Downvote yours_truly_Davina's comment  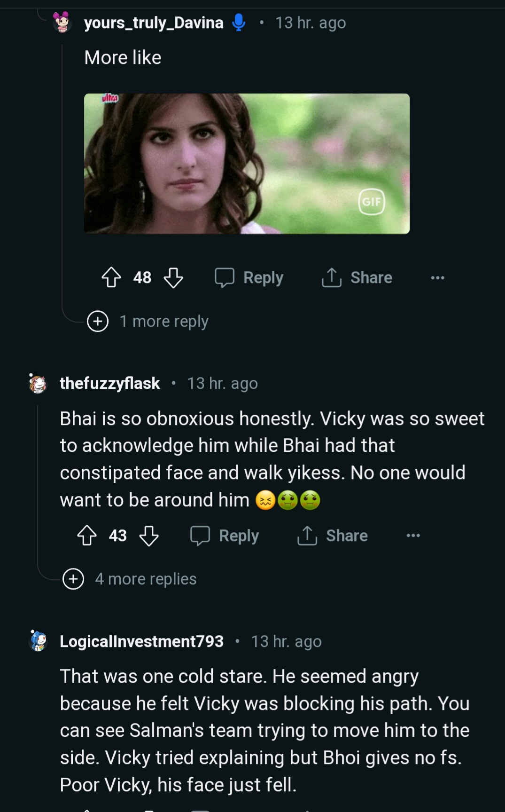tap(173, 277)
